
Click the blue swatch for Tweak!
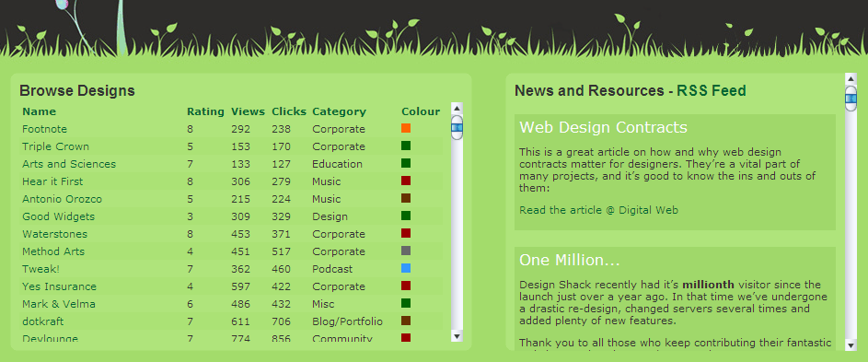click(406, 268)
